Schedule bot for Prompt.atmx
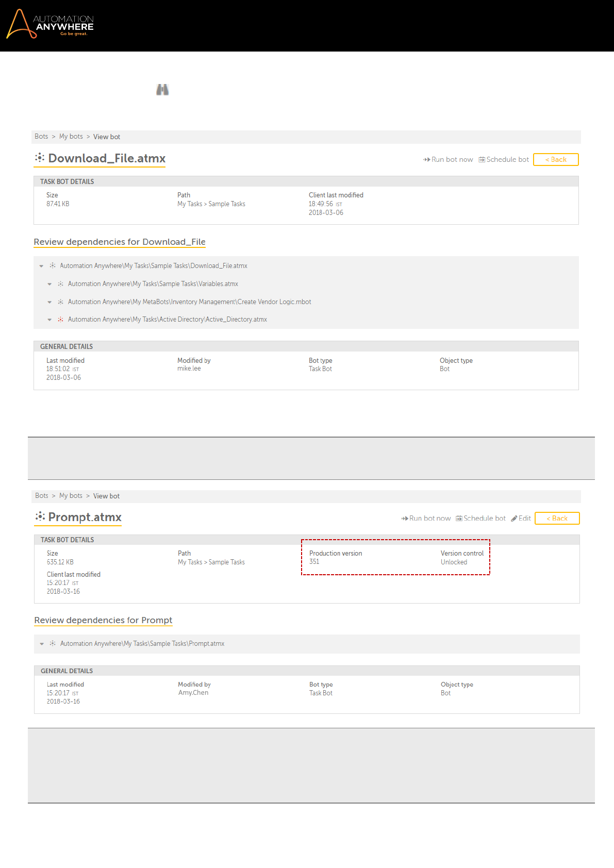The image size is (614, 868). pyautogui.click(x=480, y=519)
